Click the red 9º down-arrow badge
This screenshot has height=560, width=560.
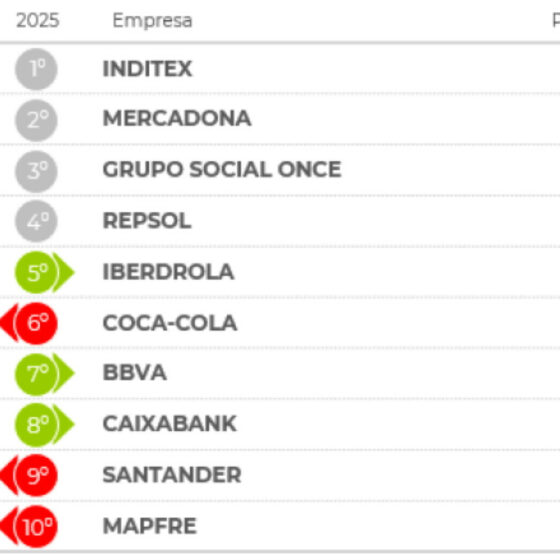click(29, 475)
